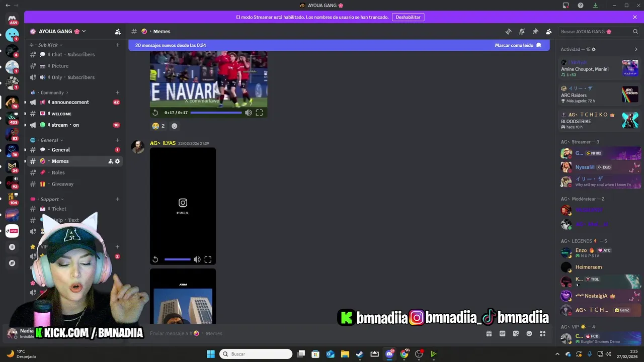Click the AG ILYAS username
Viewport: 644px width, 362px height.
pyautogui.click(x=163, y=143)
